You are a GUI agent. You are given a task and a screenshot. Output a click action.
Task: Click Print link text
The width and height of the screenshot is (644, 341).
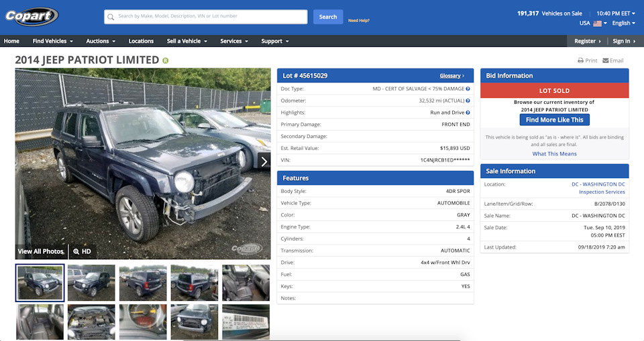pos(591,61)
